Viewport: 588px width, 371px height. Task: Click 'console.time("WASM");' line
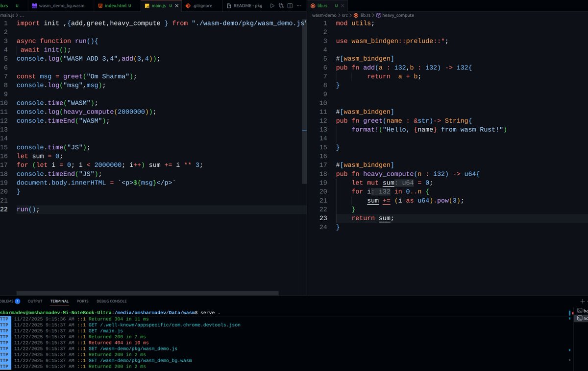tap(57, 103)
